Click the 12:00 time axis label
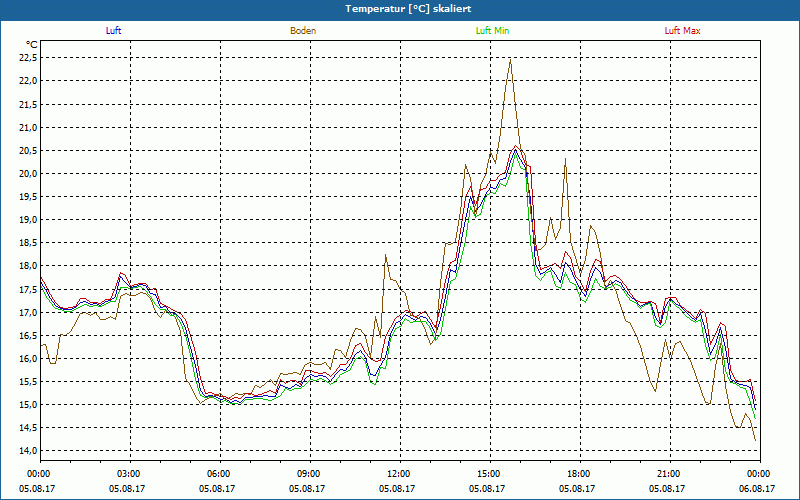 pyautogui.click(x=400, y=474)
